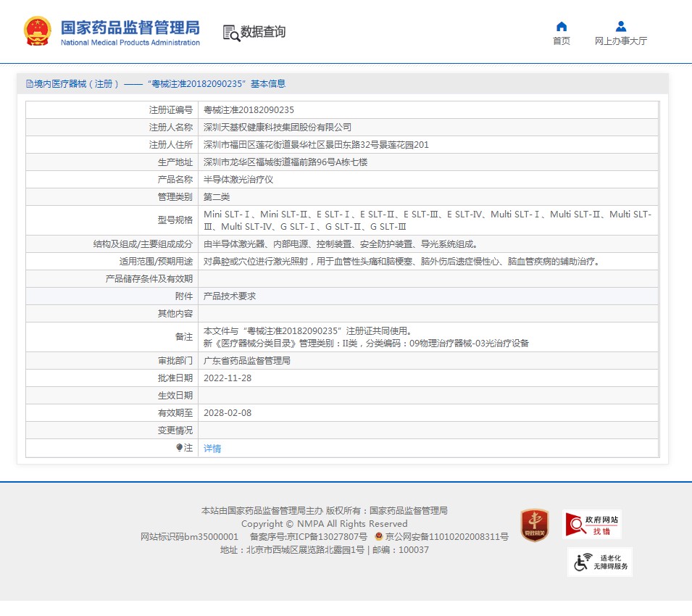
Task: Click model list starting Mini SLT-Ⅰ
Action: click(x=428, y=220)
